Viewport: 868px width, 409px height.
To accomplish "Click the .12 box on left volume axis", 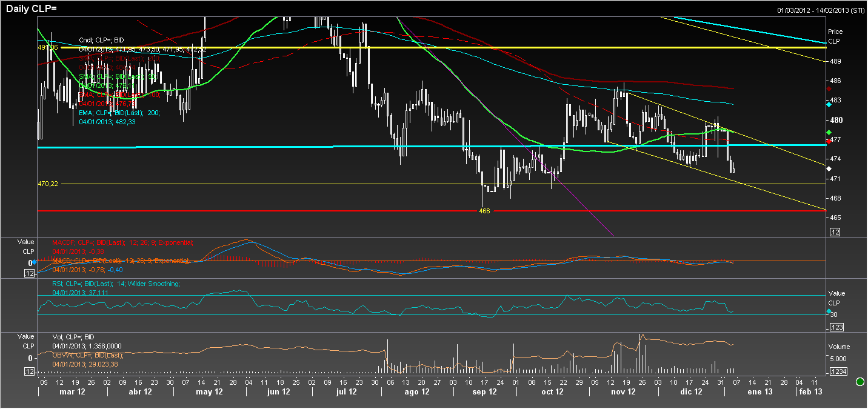I will click(28, 371).
